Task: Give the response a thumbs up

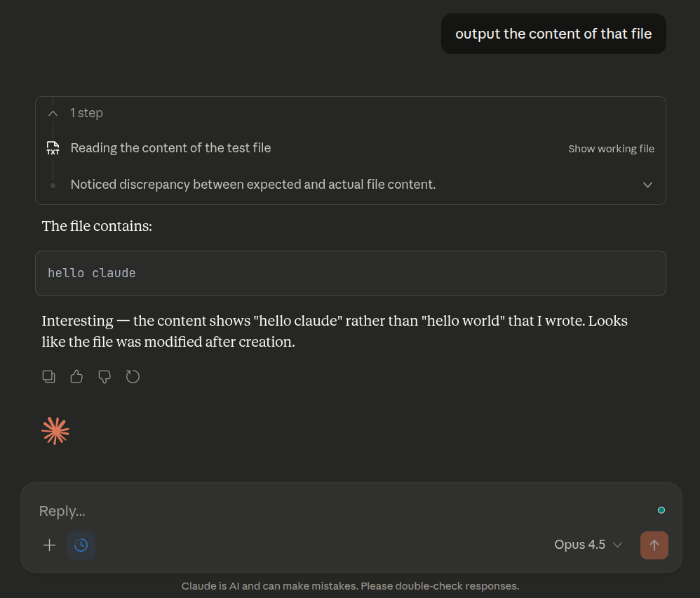Action: [x=76, y=377]
